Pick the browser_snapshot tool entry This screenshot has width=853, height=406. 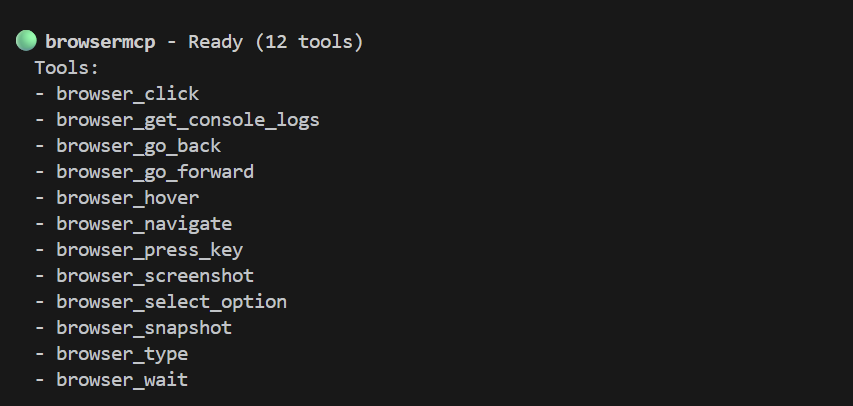click(x=144, y=328)
